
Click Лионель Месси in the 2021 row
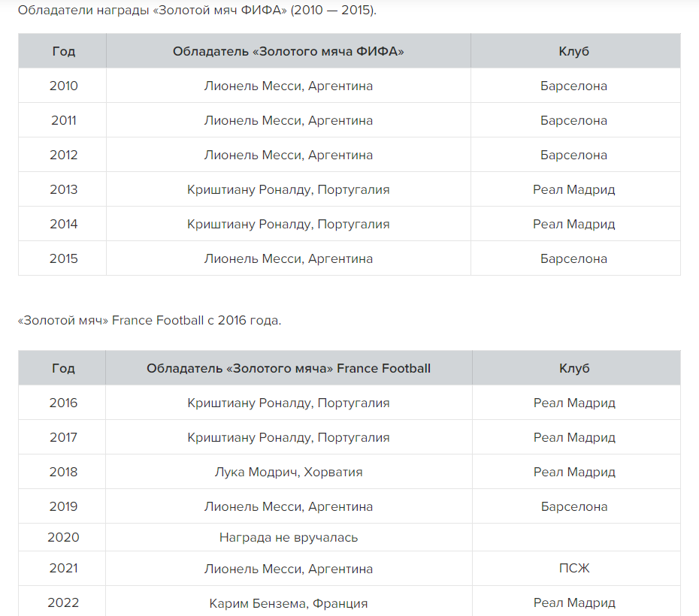(288, 569)
